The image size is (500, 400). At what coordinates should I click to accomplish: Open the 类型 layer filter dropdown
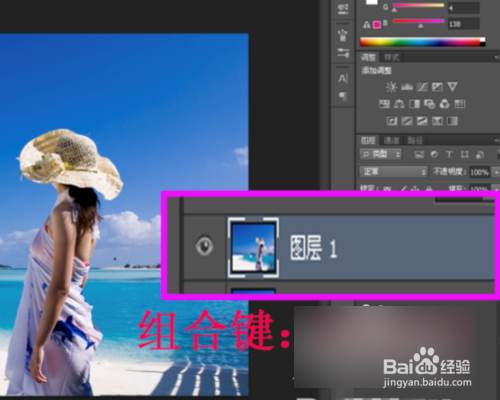[x=381, y=154]
